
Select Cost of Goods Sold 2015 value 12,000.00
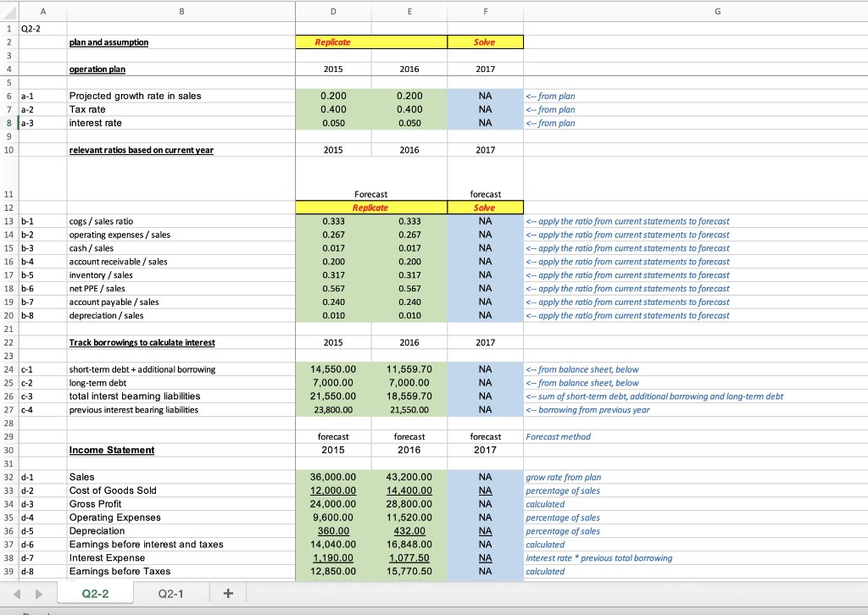[x=333, y=490]
